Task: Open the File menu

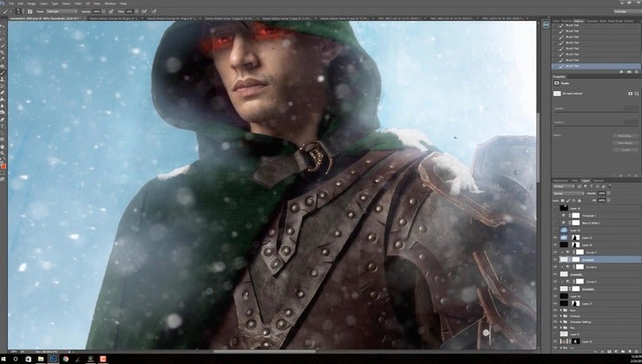Action: coord(11,3)
